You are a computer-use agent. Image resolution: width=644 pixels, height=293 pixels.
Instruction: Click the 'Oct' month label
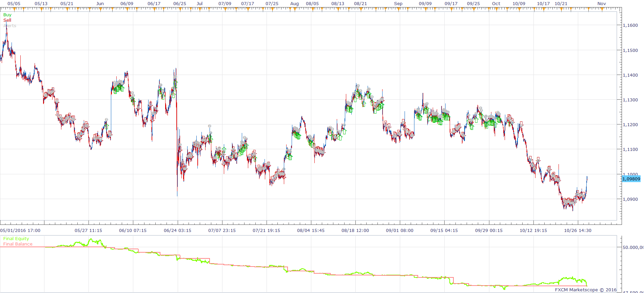496,4
